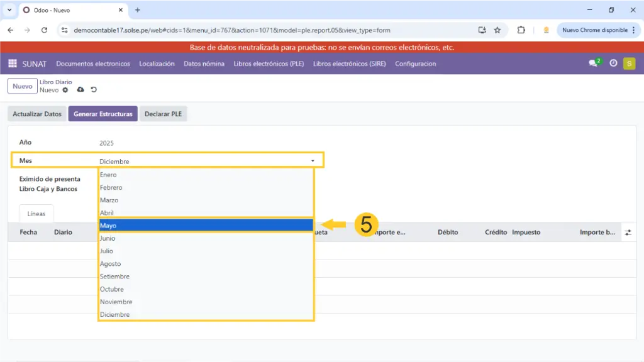Image resolution: width=644 pixels, height=362 pixels.
Task: Open the Odoo apps grid menu
Action: pyautogui.click(x=12, y=63)
